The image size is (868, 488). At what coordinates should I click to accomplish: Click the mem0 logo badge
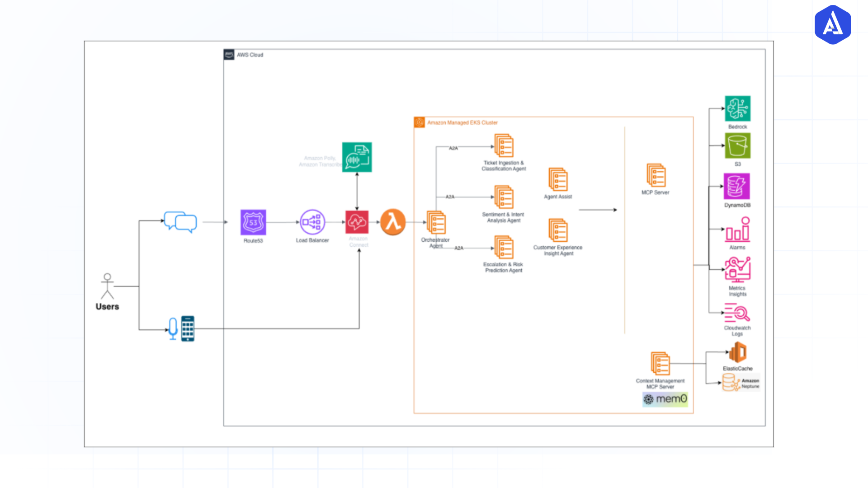click(665, 399)
